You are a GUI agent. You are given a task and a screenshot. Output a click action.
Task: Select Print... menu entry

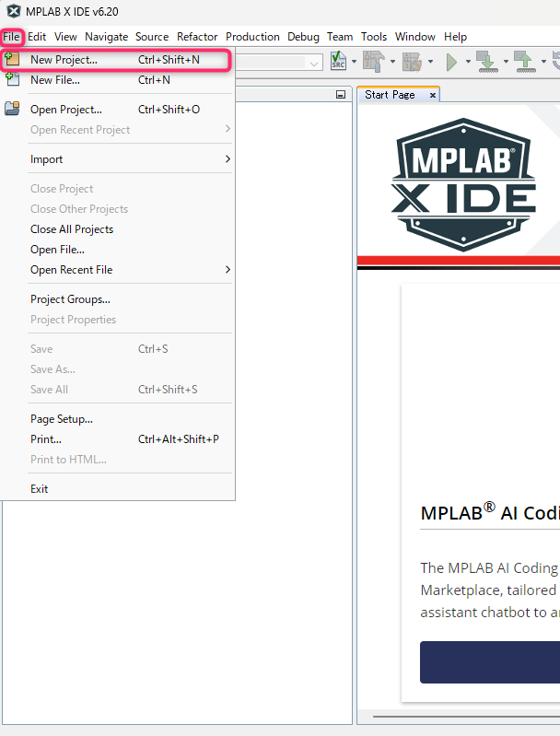pyautogui.click(x=117, y=438)
